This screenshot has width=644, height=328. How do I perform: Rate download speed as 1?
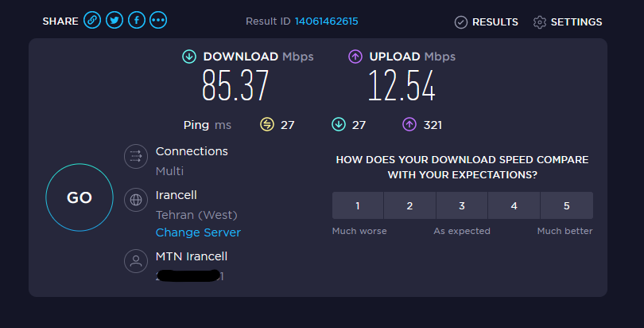click(358, 205)
